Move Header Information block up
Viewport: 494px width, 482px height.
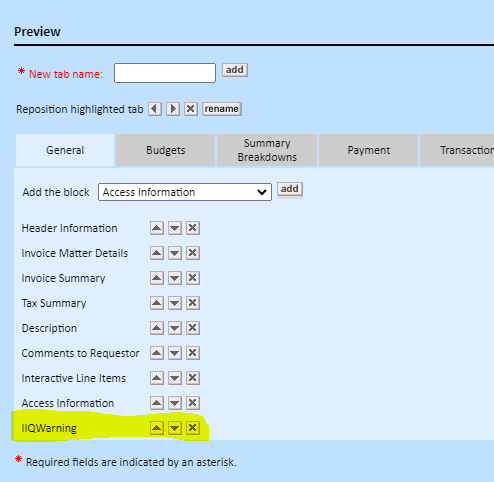(157, 228)
